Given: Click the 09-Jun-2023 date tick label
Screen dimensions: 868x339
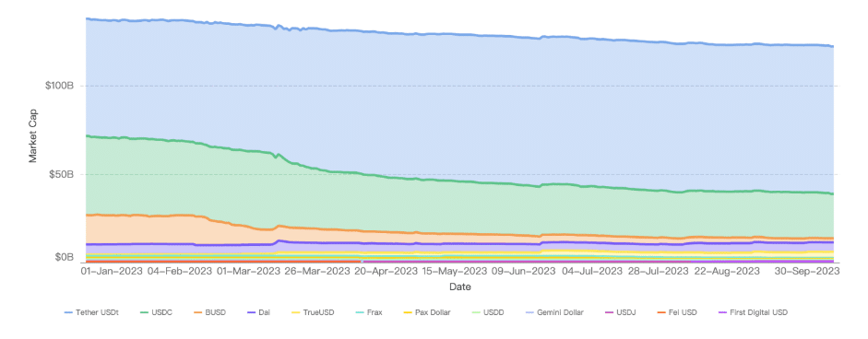Looking at the screenshot, I should tap(524, 272).
